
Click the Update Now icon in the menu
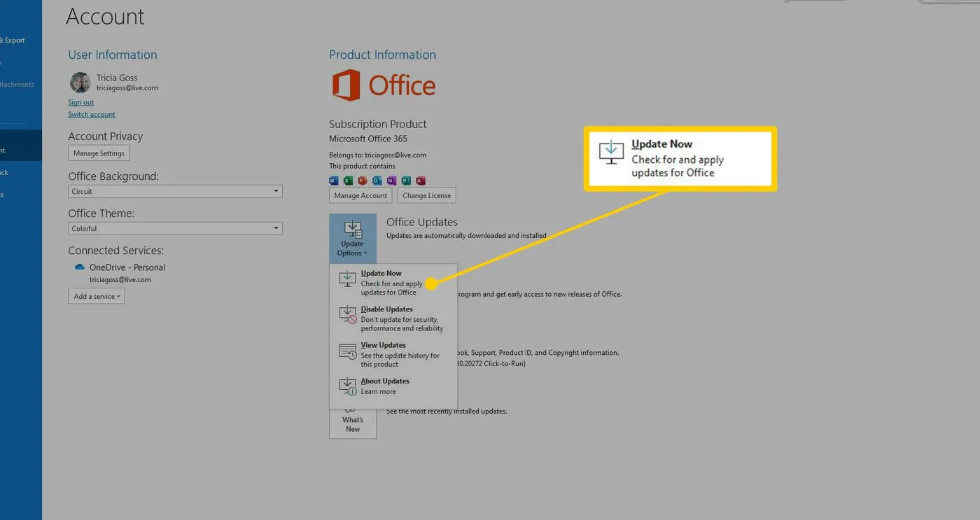coord(347,279)
